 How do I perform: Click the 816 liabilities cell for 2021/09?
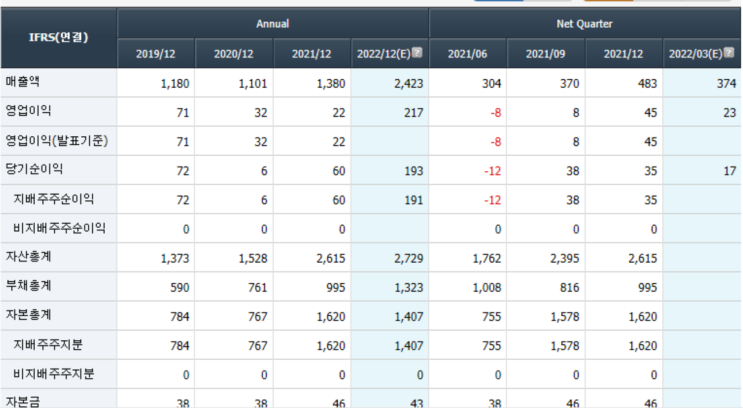pos(546,287)
